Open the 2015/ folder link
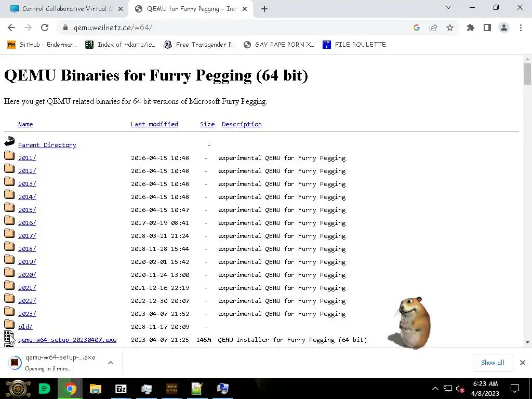This screenshot has height=399, width=532. pos(27,210)
